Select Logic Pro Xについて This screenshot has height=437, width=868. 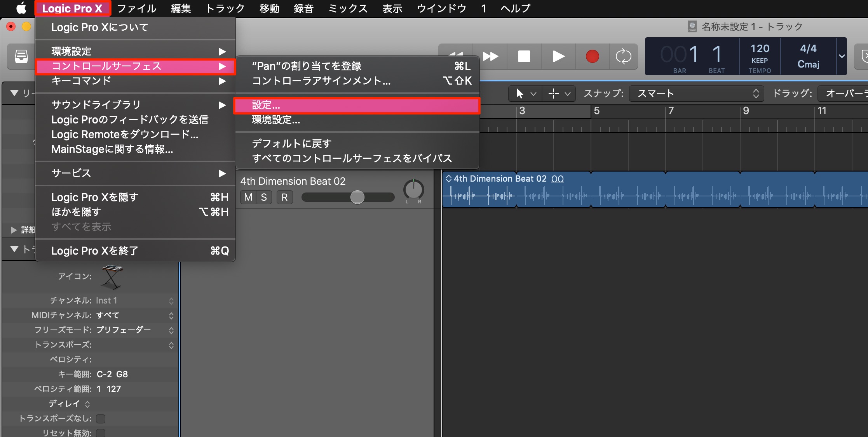[135, 27]
